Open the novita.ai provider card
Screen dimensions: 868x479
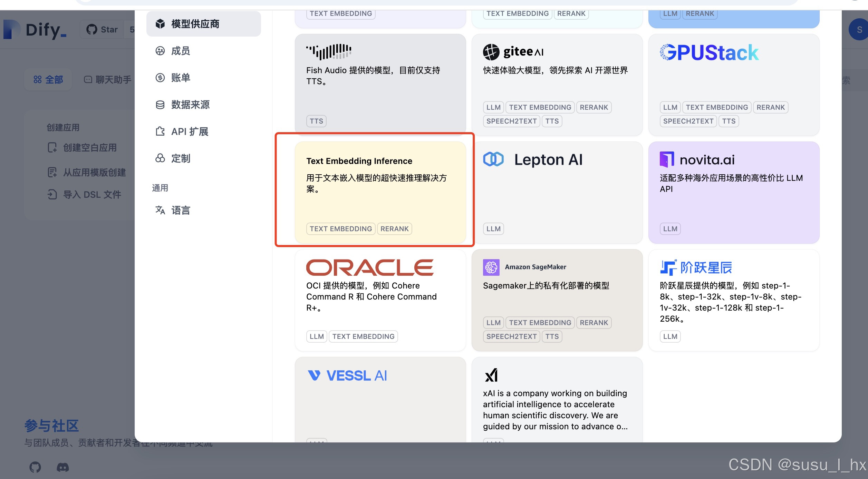[733, 193]
